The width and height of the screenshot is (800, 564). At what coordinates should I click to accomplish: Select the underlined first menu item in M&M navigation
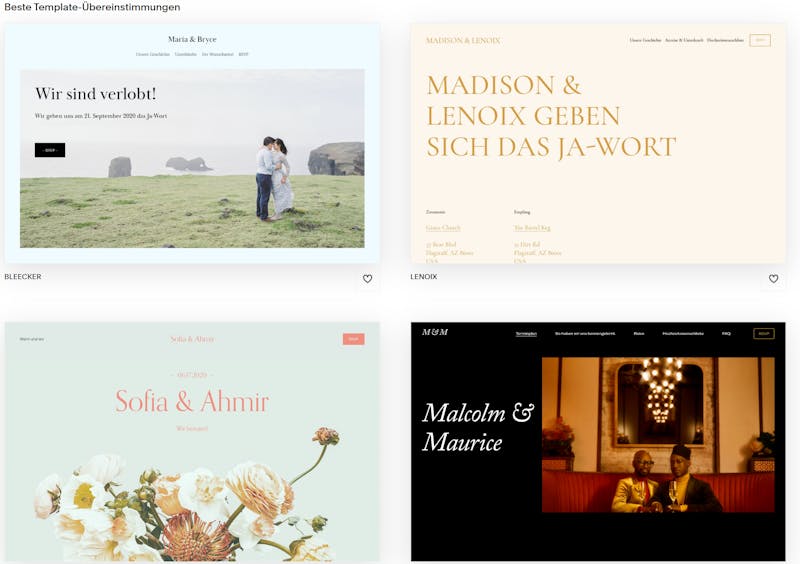526,334
